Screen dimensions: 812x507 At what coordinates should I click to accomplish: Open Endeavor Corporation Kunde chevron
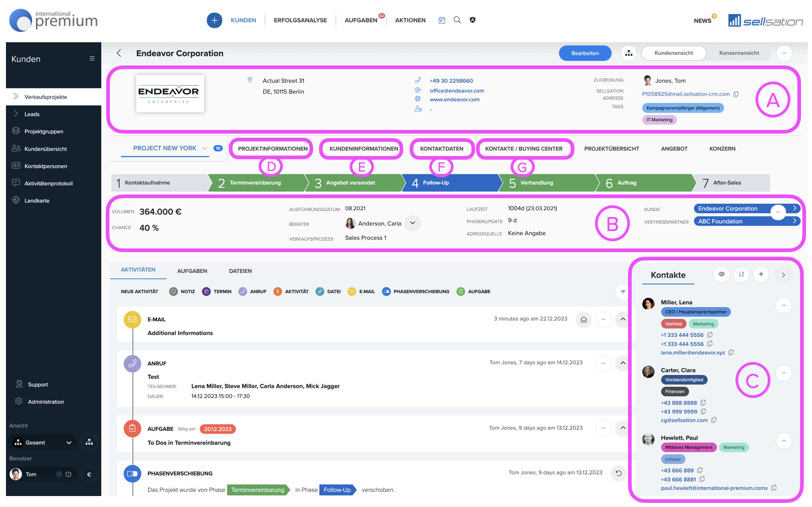(x=795, y=208)
